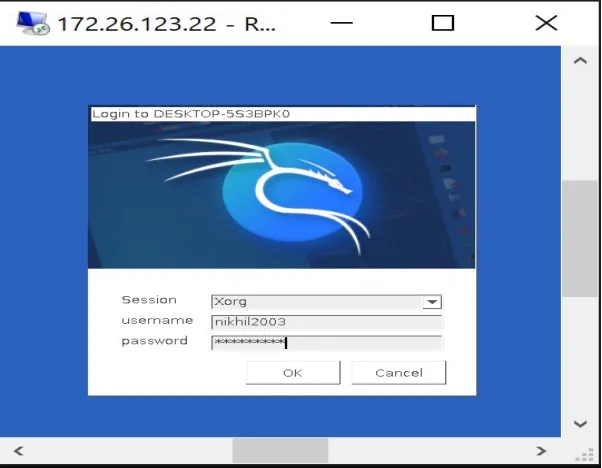Click the OK button to log in
Viewport: 602px width, 468px height.
click(293, 372)
